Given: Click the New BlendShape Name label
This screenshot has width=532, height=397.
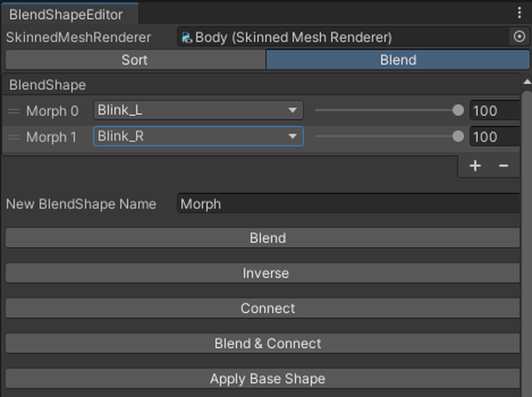Looking at the screenshot, I should (82, 204).
